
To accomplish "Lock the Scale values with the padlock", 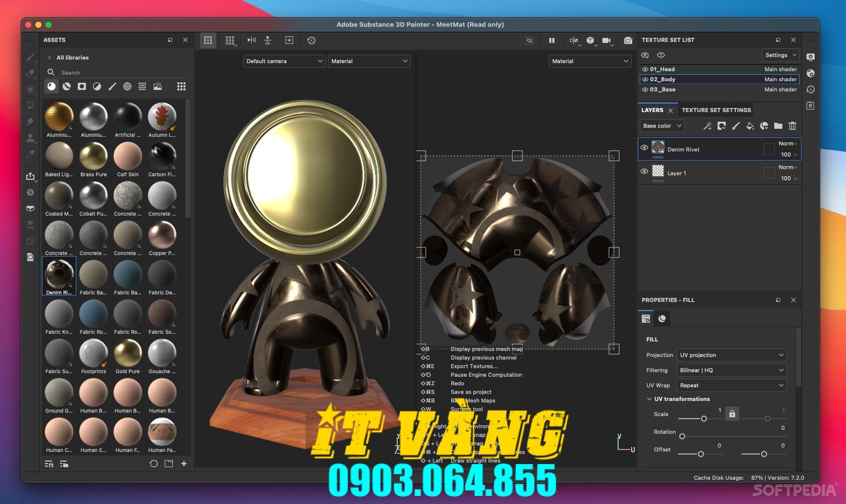I will point(732,414).
